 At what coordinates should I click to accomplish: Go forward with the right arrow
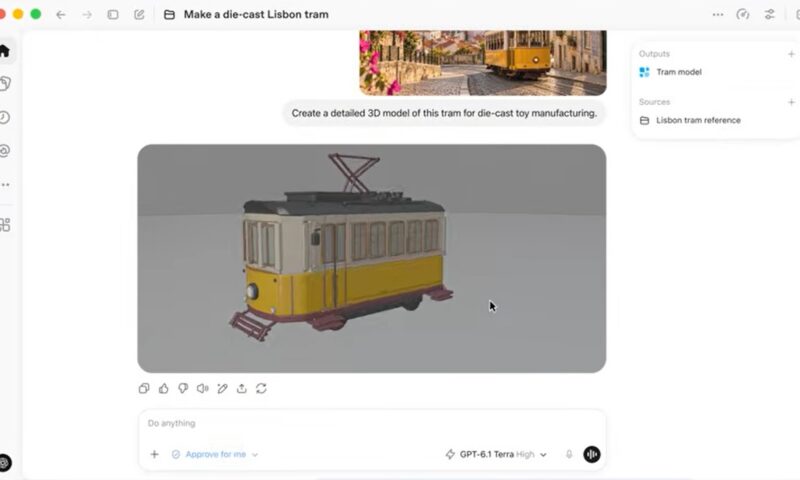[87, 15]
